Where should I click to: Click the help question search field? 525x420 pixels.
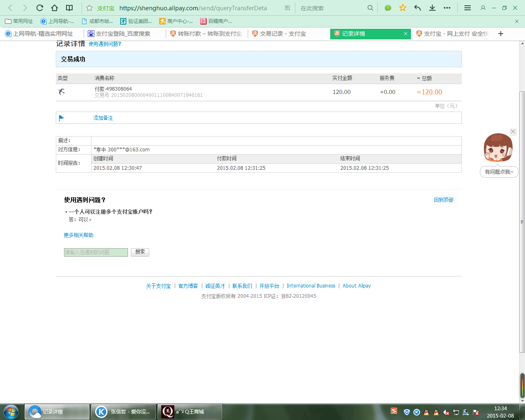pyautogui.click(x=96, y=252)
